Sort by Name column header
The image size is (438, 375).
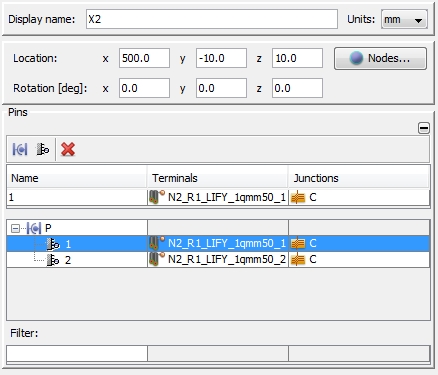[x=77, y=178]
